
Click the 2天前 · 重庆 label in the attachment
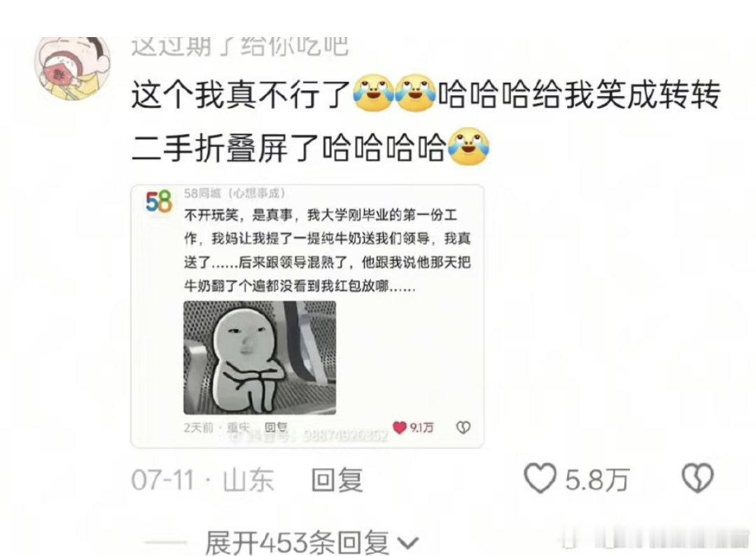tap(217, 427)
